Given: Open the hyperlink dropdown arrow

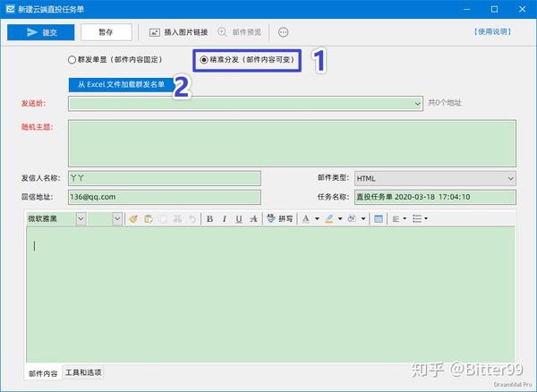Looking at the screenshot, I should [363, 218].
